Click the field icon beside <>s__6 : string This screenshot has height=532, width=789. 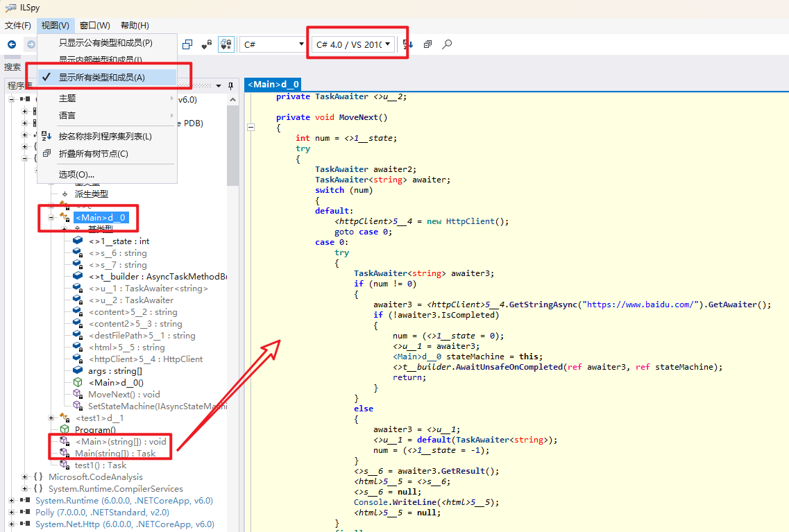pos(78,253)
